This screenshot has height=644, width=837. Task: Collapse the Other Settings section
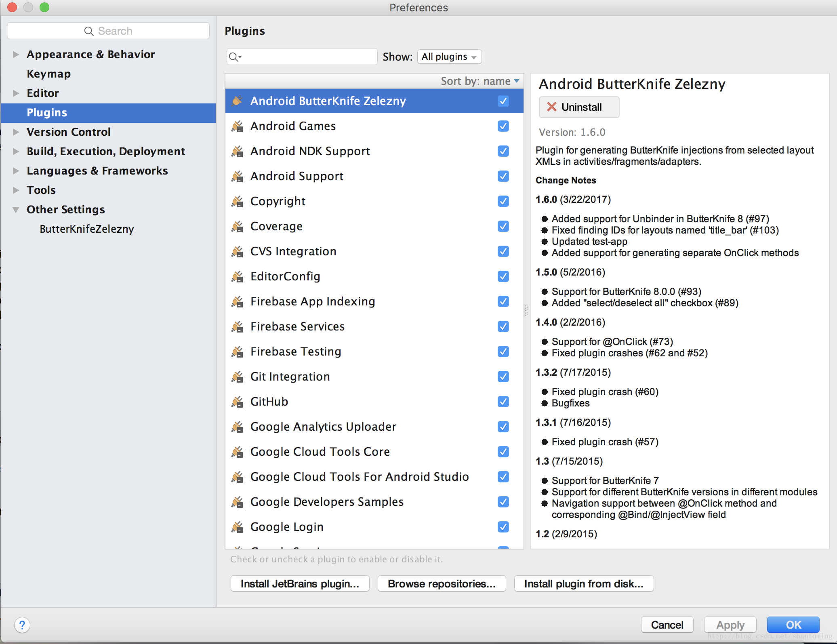pyautogui.click(x=16, y=209)
